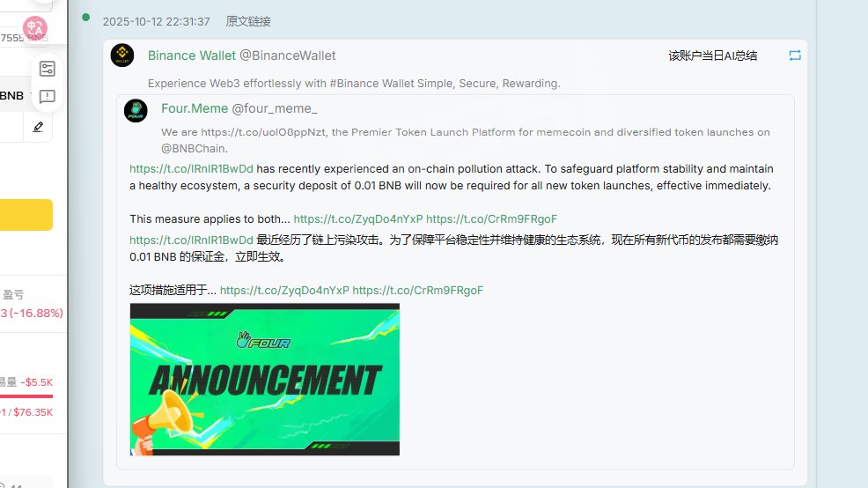Click the settings sliders icon in sidebar

point(47,69)
